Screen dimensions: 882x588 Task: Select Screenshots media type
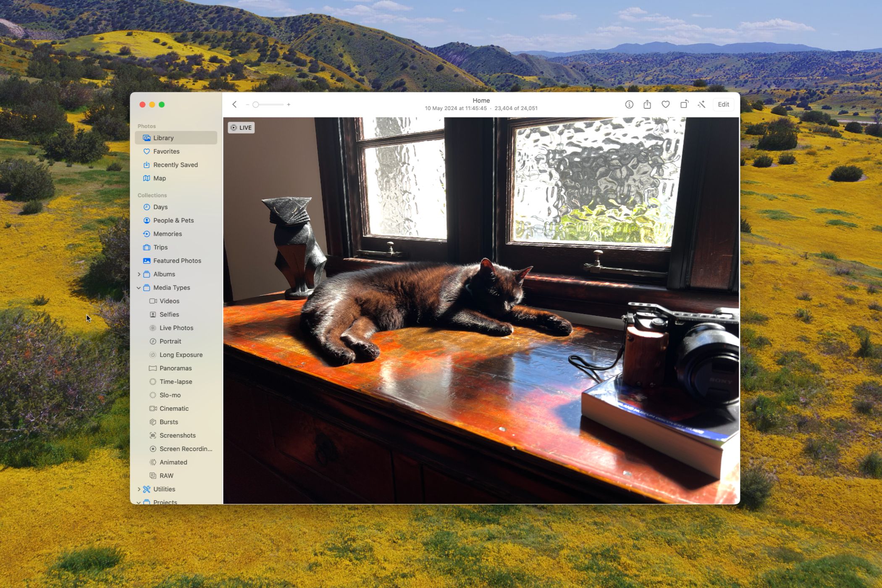pyautogui.click(x=177, y=436)
